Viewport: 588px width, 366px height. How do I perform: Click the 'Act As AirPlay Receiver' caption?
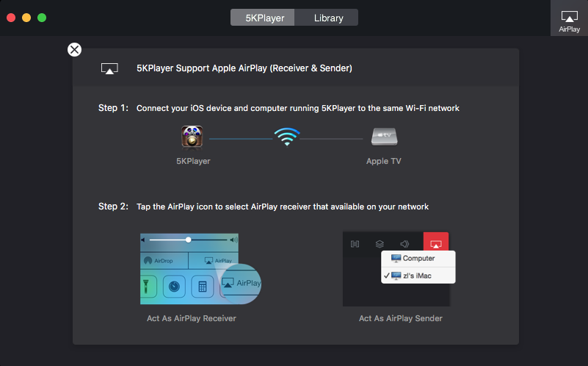192,318
